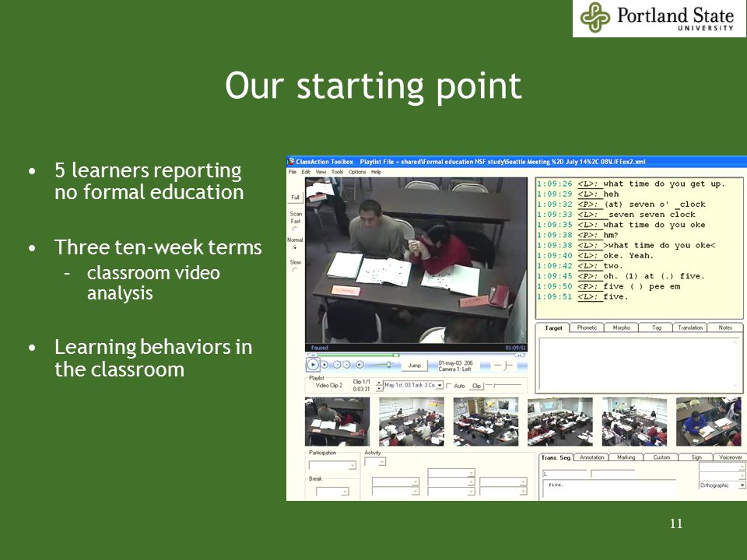Click the small slider right of Camera 1: Left
Viewport: 747px width, 560px height.
coord(503,366)
